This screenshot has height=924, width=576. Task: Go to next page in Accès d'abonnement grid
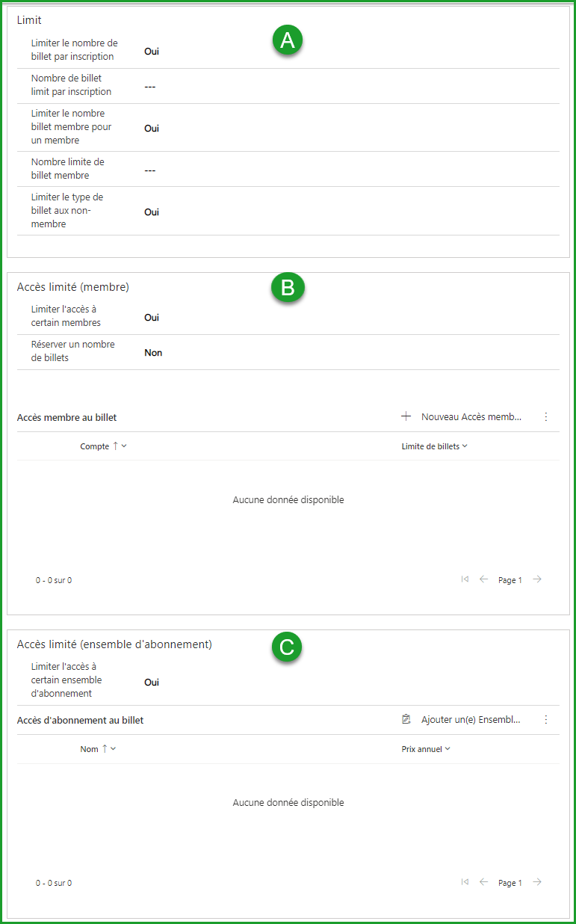click(537, 882)
